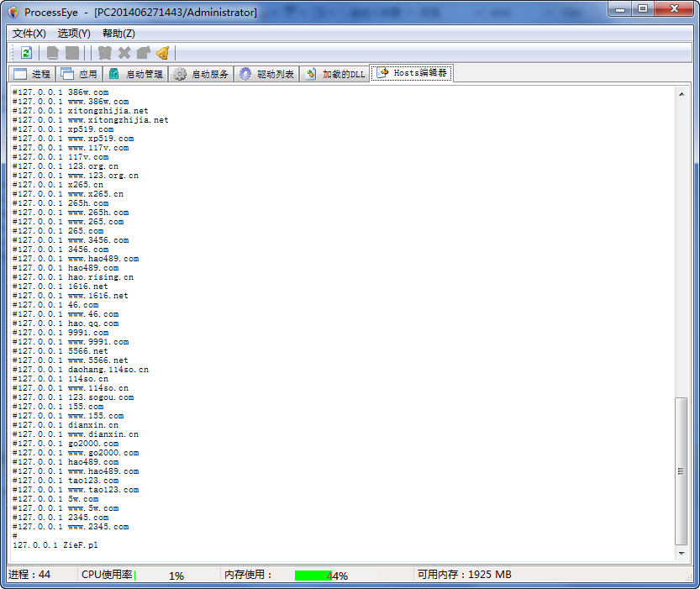Click the line '#127.0.0.1 www.117v.com'
700x589 pixels.
71,148
